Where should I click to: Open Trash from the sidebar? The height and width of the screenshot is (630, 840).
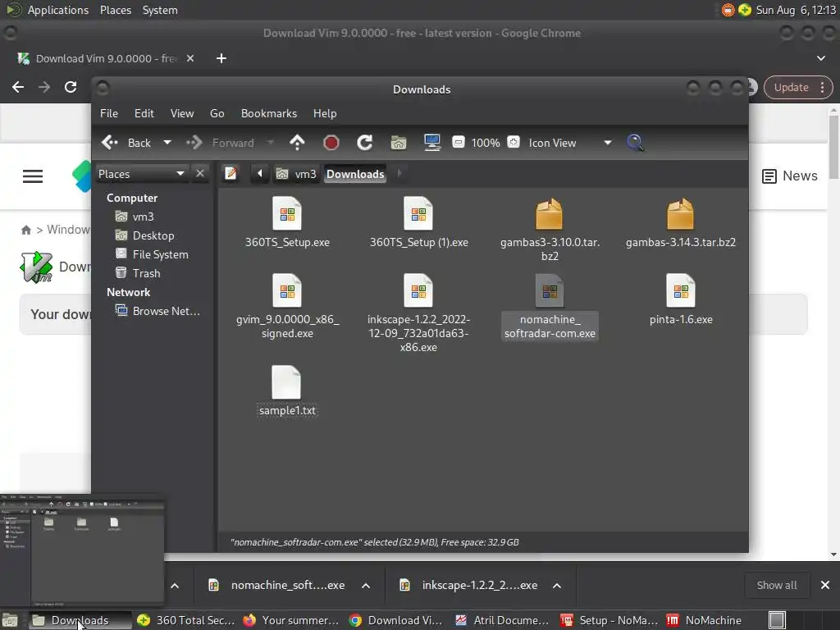tap(138, 273)
